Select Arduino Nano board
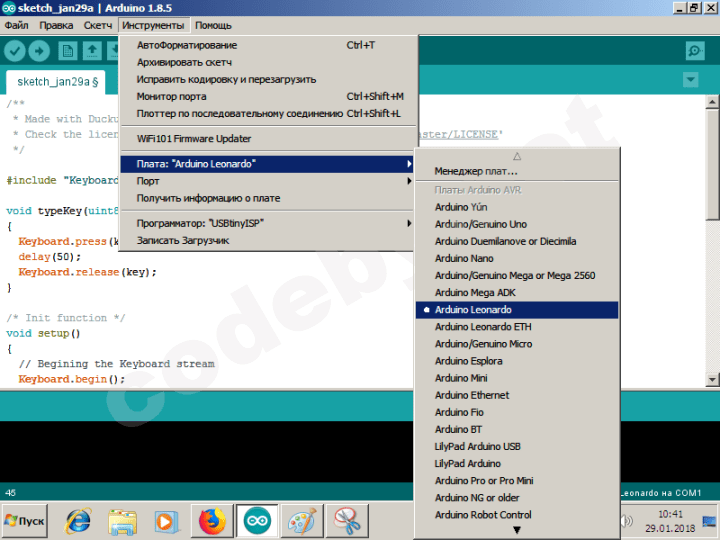The height and width of the screenshot is (540, 720). coord(517,258)
